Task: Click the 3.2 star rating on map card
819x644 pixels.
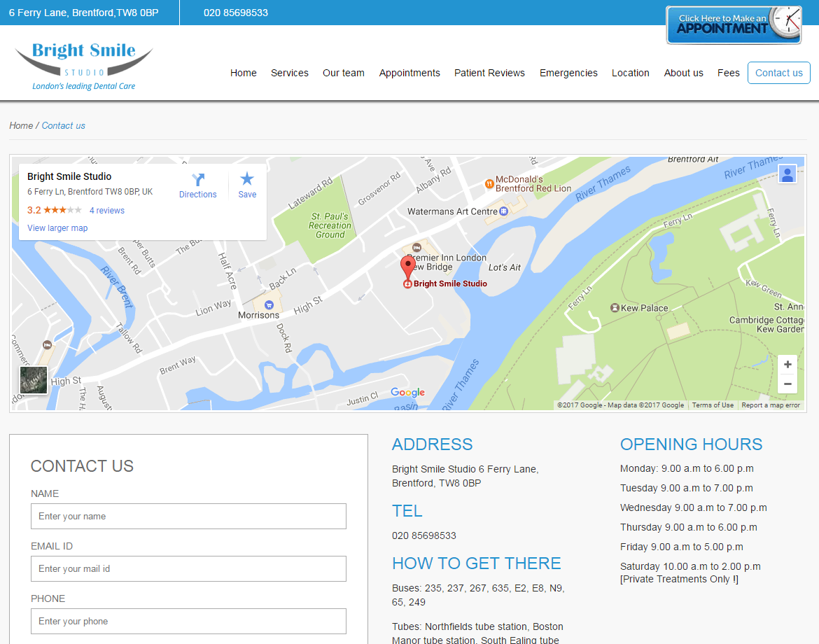Action: coord(55,210)
